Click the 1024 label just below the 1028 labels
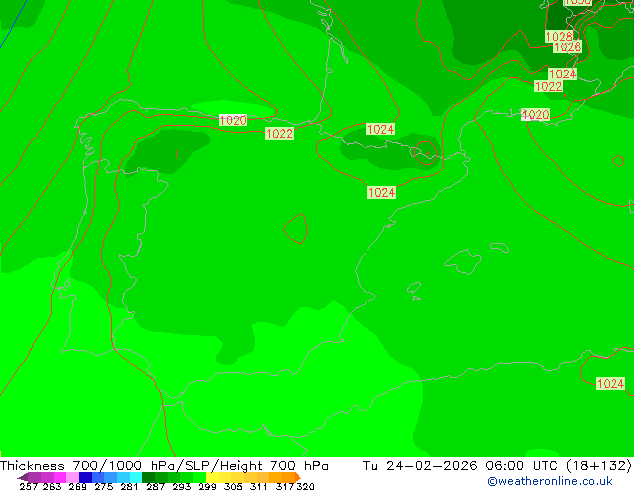The height and width of the screenshot is (490, 634). [562, 74]
